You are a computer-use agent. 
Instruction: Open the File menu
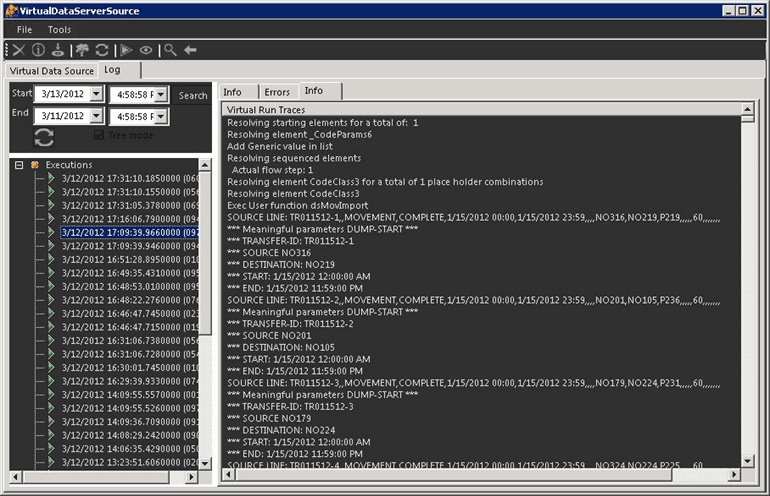[x=24, y=29]
